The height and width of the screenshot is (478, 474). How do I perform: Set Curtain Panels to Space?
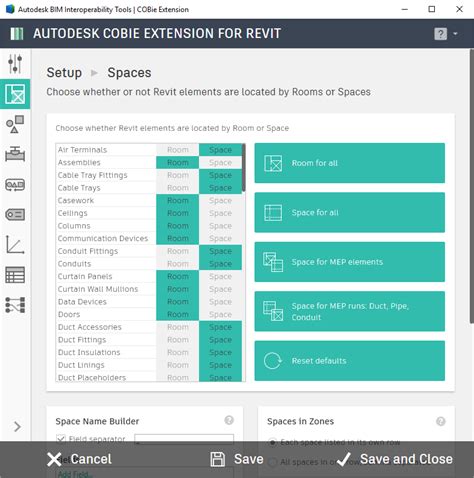pyautogui.click(x=220, y=276)
